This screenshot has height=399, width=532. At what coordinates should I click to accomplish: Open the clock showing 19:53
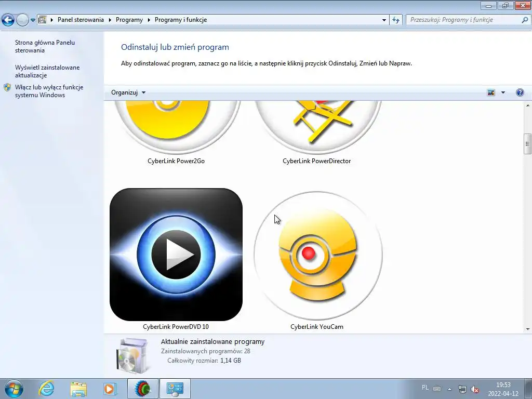503,389
